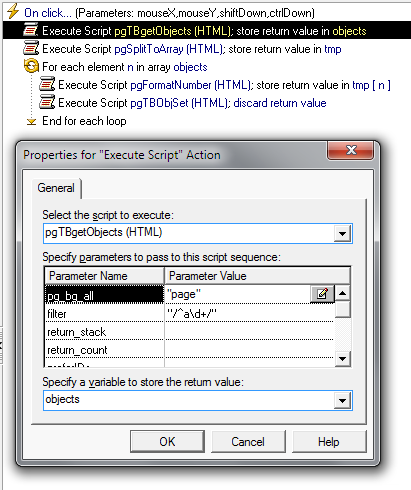This screenshot has width=411, height=490.
Task: Open Help for this dialog
Action: (329, 442)
